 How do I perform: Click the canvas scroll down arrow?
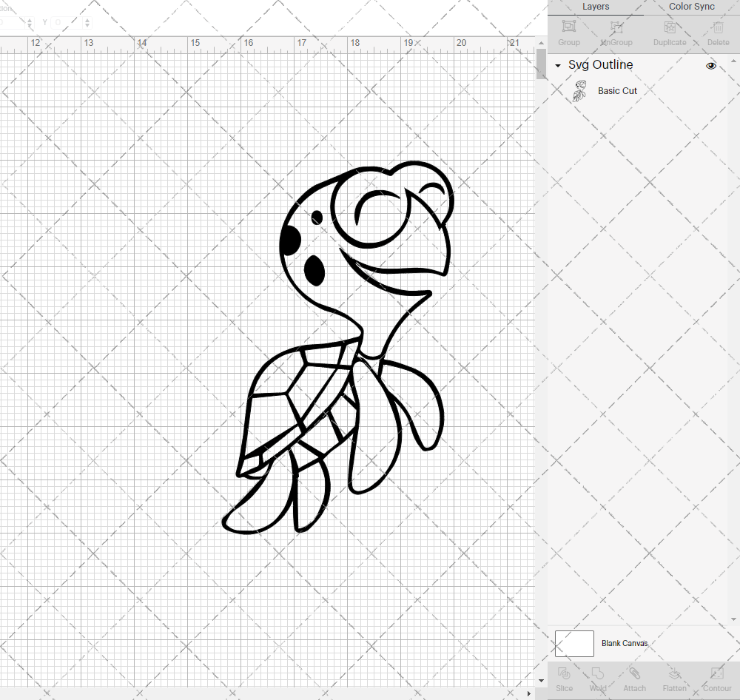[541, 681]
